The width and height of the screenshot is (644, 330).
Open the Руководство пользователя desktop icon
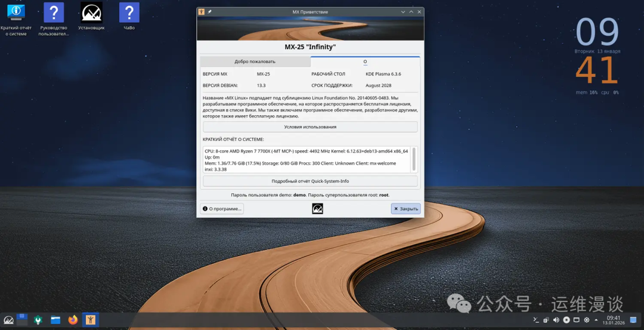(x=54, y=19)
